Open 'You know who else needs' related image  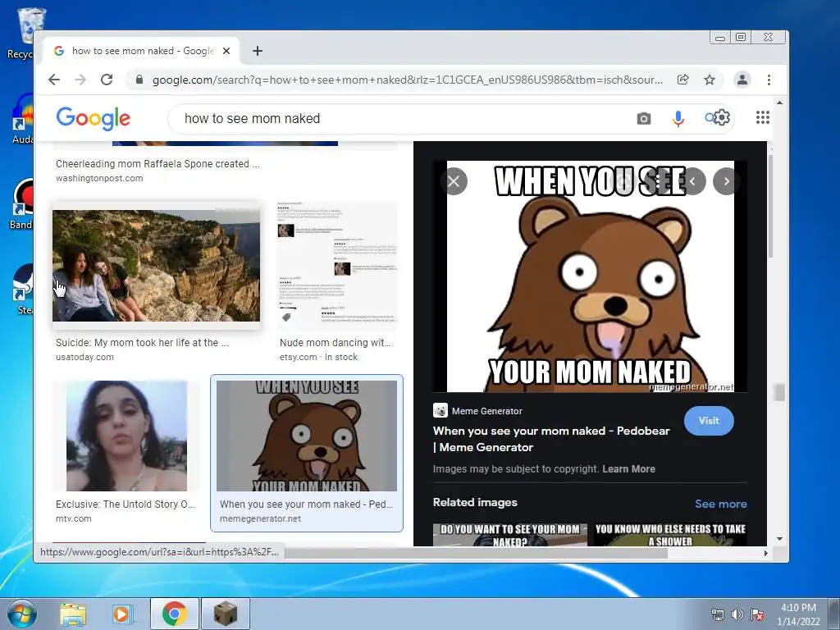click(x=670, y=535)
